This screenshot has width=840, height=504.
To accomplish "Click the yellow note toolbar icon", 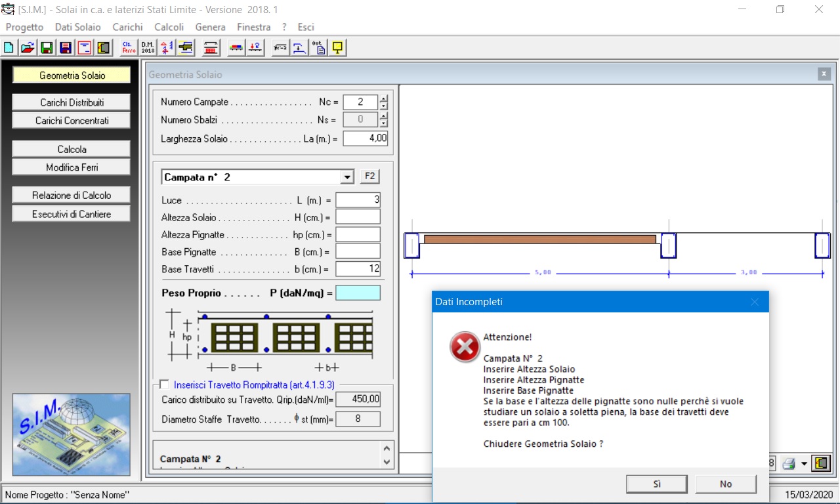I will (x=338, y=47).
